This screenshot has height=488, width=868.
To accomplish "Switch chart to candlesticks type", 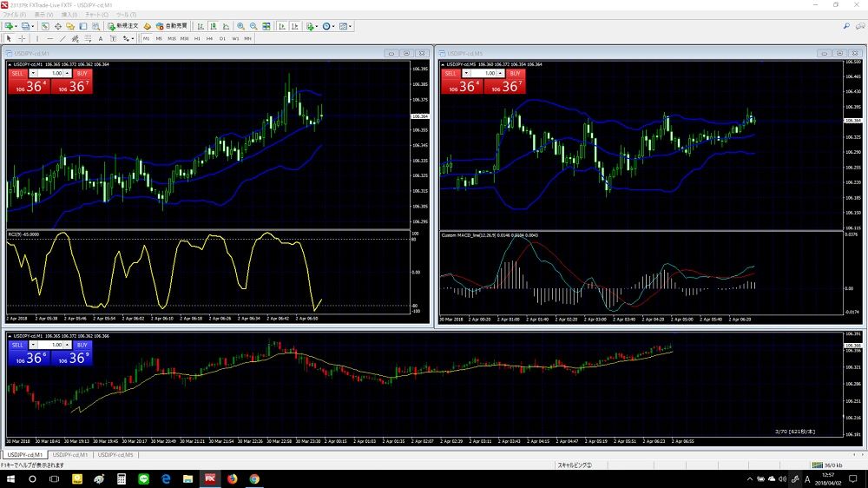I will click(214, 26).
